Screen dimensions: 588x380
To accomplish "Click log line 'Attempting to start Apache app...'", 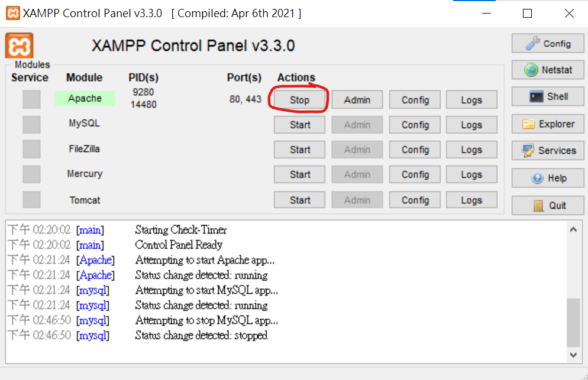I will click(205, 260).
